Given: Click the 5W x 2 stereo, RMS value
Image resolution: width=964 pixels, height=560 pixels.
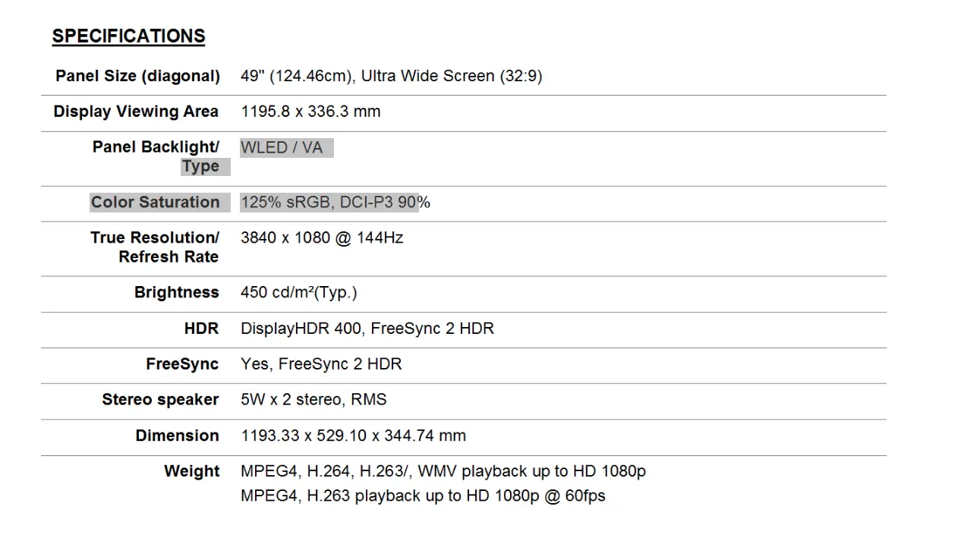Looking at the screenshot, I should point(313,400).
